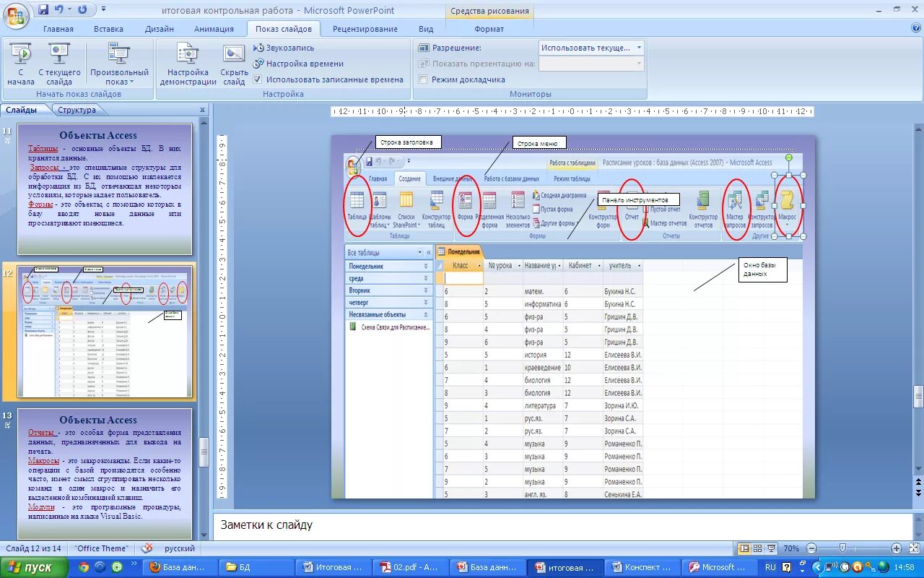Click slide thumbnails panel scrollbar thumb
The width and height of the screenshot is (924, 578).
[204, 452]
